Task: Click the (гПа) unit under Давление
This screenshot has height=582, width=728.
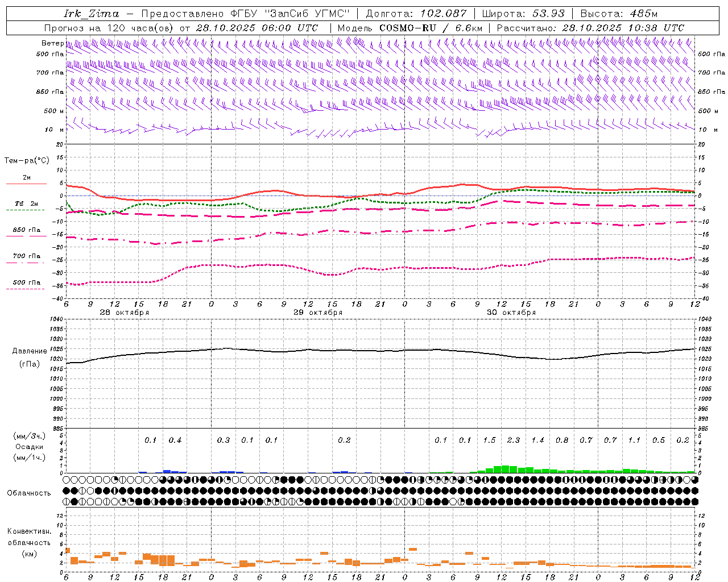Action: [30, 364]
